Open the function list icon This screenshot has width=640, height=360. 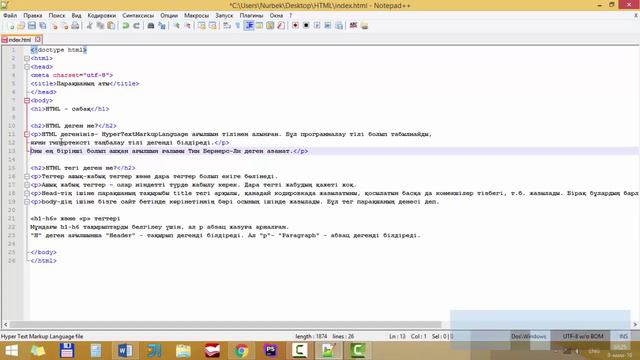(x=280, y=26)
